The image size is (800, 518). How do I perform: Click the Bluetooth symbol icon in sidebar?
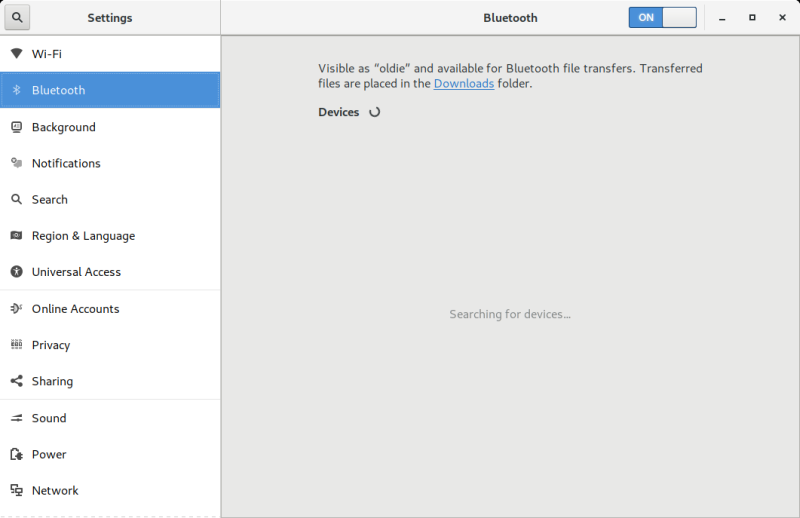coord(16,90)
